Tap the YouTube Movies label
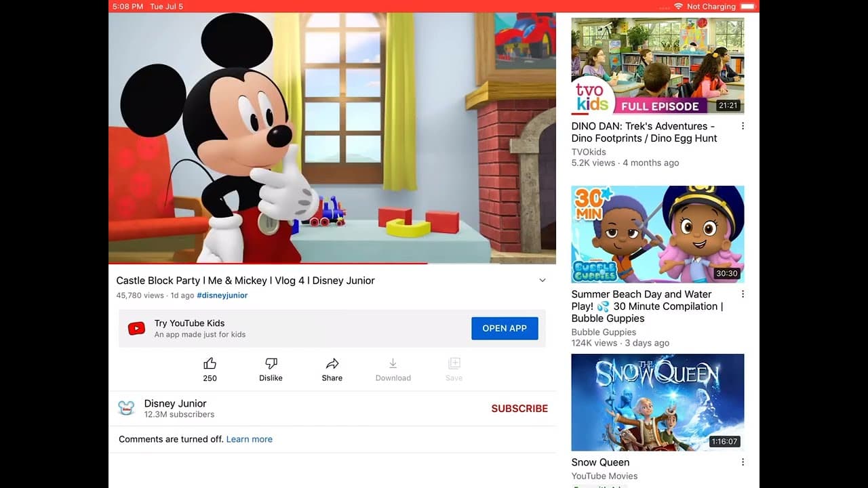The height and width of the screenshot is (488, 868). coord(604,476)
